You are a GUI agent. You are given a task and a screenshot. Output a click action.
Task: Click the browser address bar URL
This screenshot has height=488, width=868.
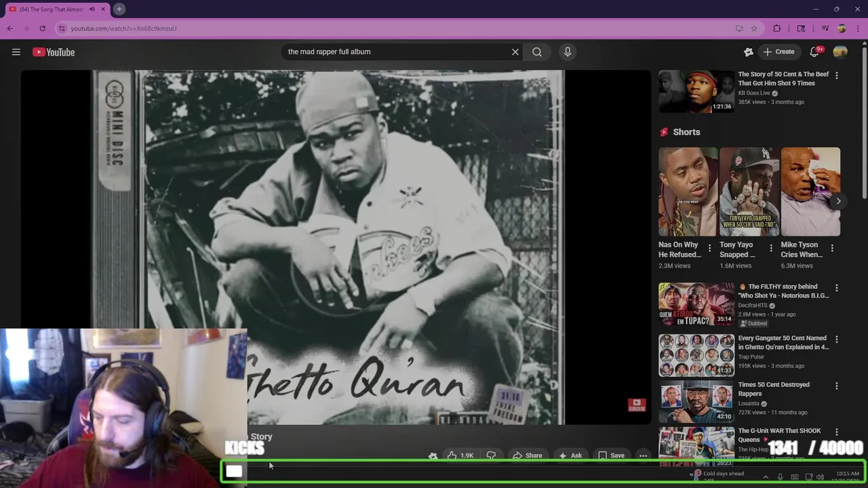coord(123,28)
